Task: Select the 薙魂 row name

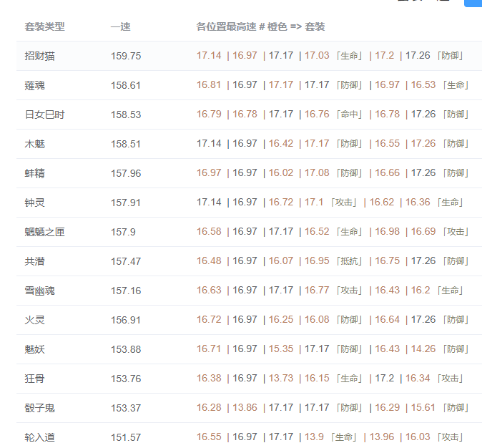Action: [35, 85]
